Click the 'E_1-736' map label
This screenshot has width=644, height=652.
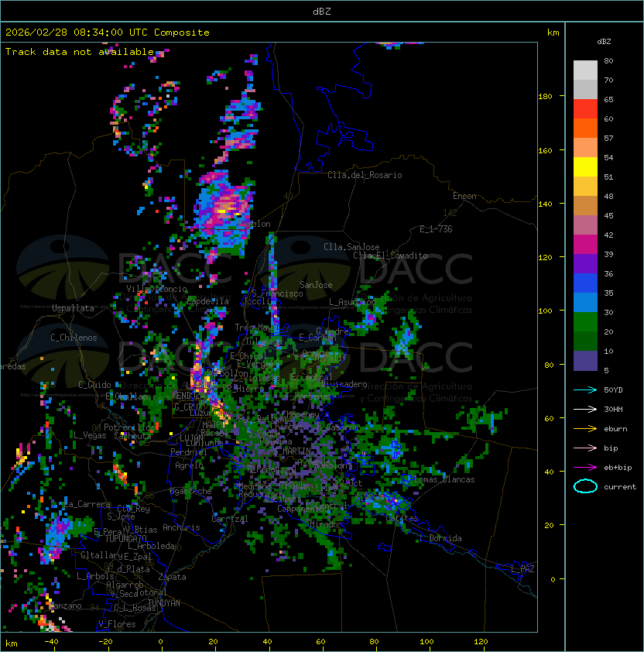point(436,229)
